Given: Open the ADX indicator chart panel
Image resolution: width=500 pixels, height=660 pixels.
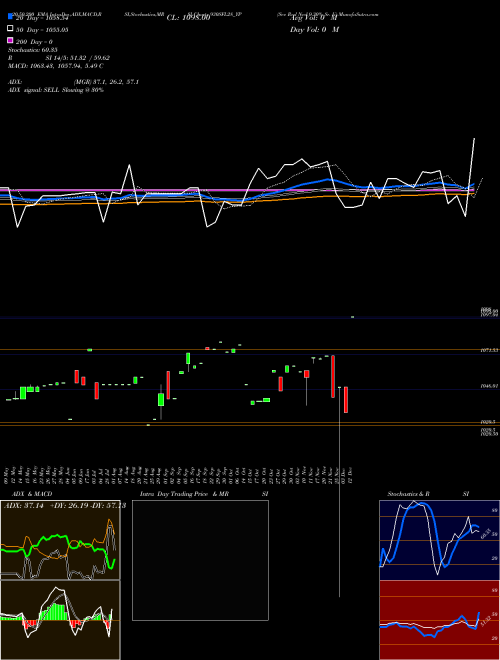Looking at the screenshot, I should tap(60, 540).
